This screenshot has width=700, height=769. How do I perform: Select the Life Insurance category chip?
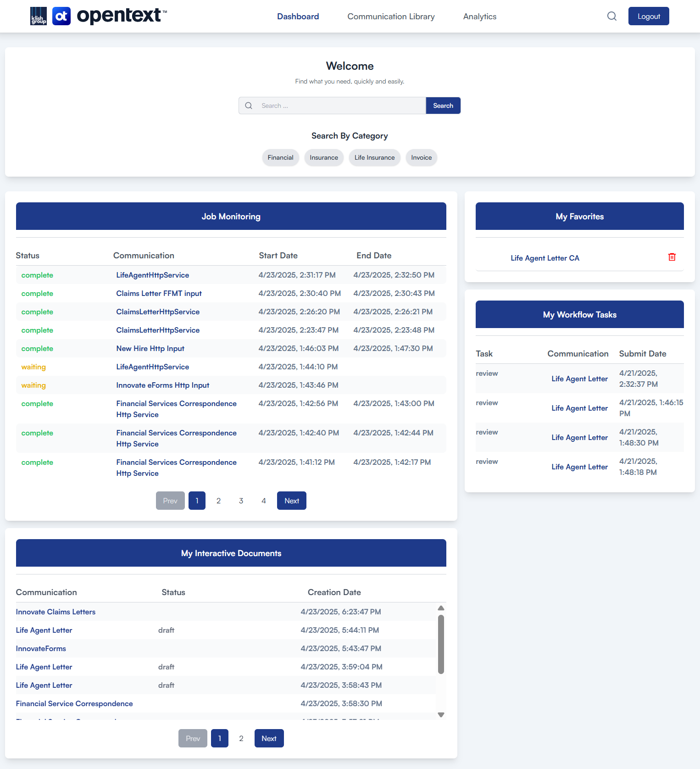click(374, 157)
